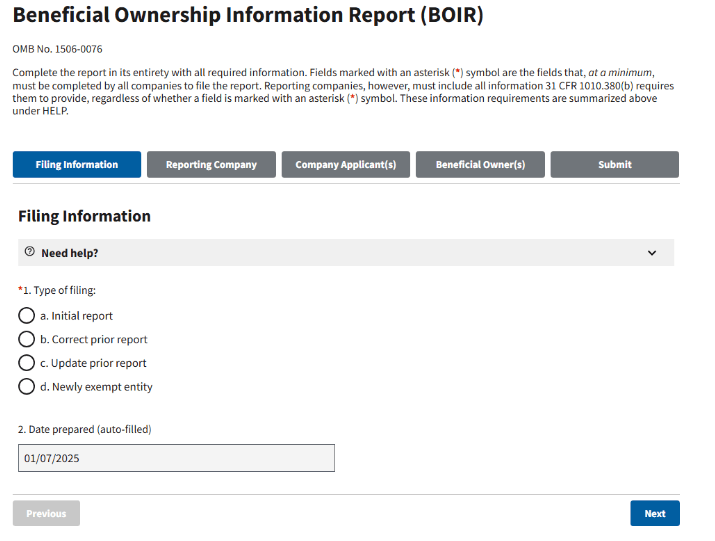Go to the Beneficial Owner(s) tab

[480, 165]
